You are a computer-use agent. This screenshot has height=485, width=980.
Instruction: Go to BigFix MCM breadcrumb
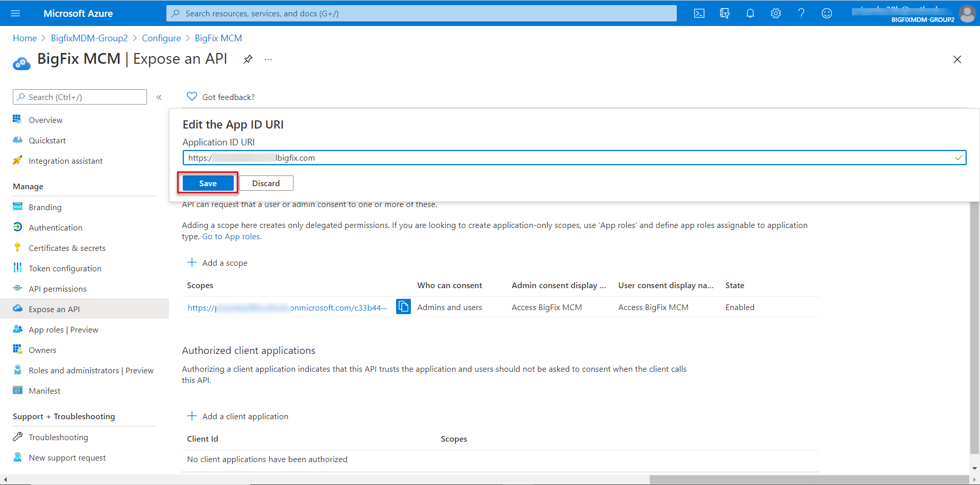tap(218, 38)
